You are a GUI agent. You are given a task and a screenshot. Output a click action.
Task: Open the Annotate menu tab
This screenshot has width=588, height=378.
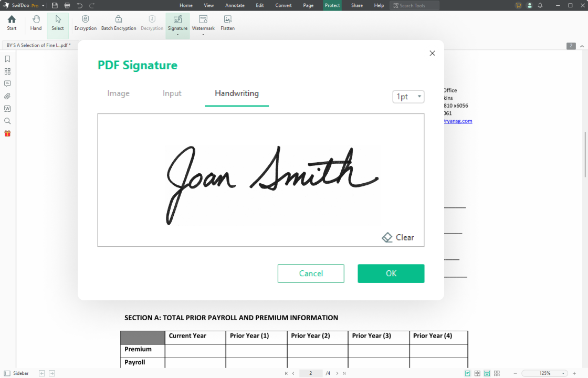click(x=235, y=5)
